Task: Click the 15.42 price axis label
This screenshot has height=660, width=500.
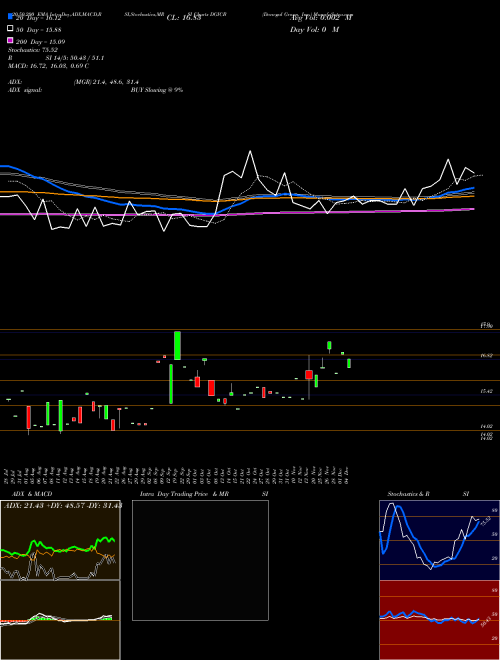Action: (487, 391)
